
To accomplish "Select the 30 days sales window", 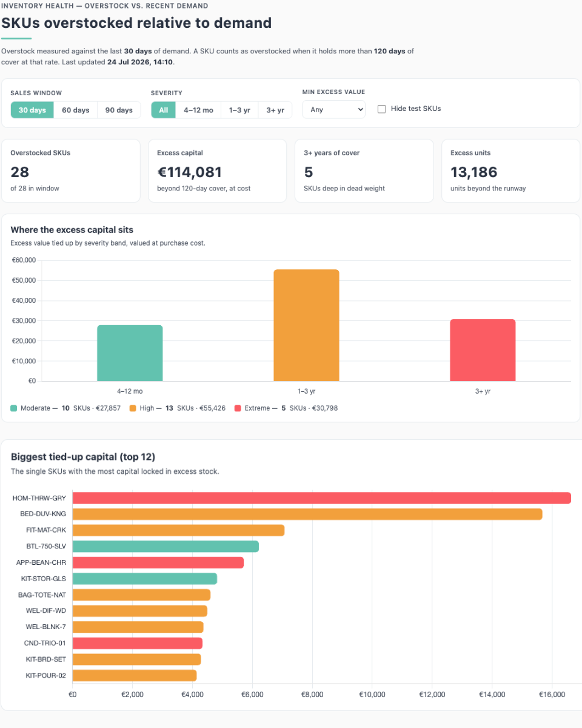I will coord(32,110).
